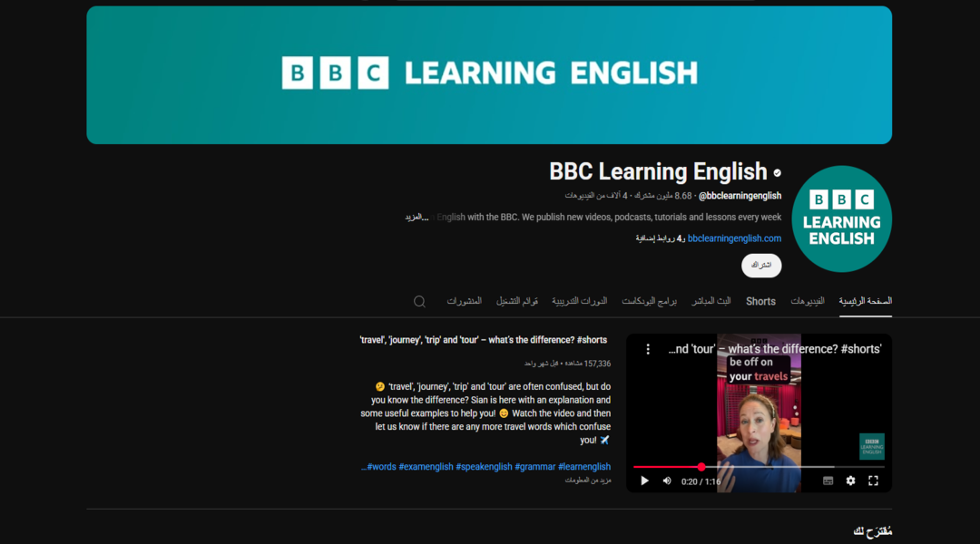Open the برامج البودكاست tab
The width and height of the screenshot is (980, 544).
pyautogui.click(x=650, y=302)
